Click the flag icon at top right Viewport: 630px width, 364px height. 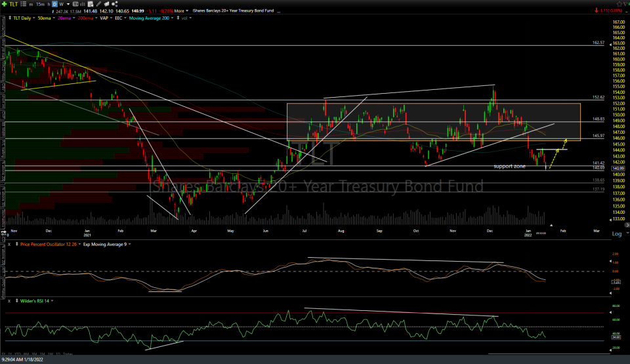[625, 4]
